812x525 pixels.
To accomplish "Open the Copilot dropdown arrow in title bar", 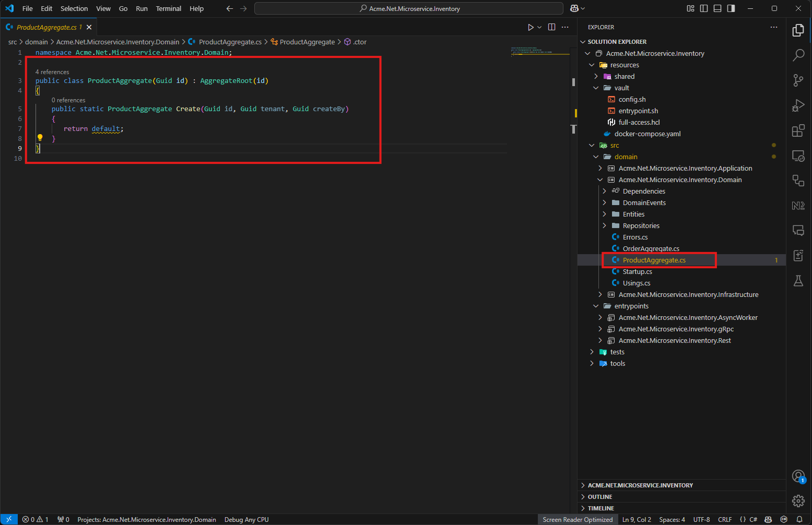I will tap(583, 8).
